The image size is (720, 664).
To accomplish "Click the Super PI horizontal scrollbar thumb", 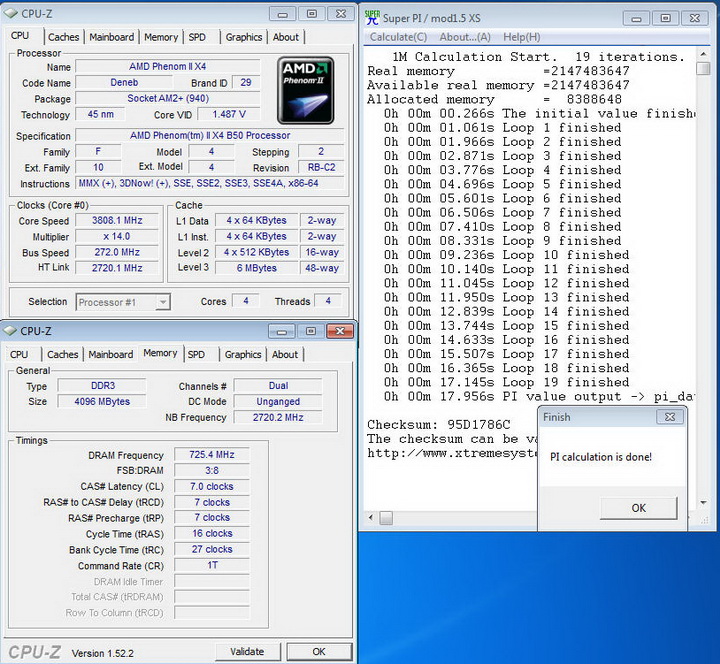I will 386,518.
